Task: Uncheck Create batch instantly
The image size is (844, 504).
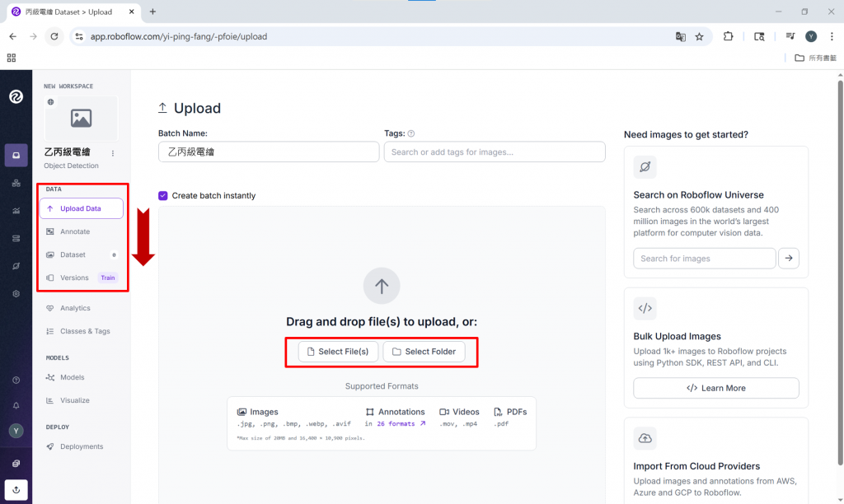Action: (x=163, y=196)
